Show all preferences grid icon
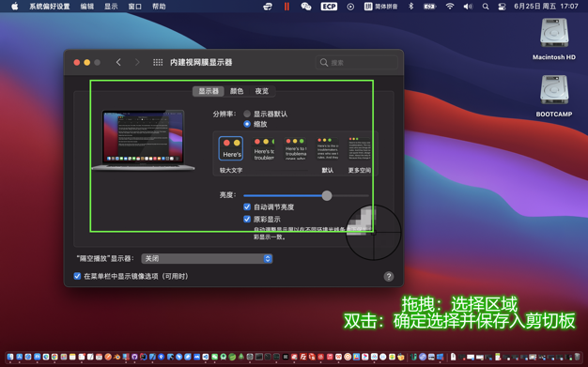588x367 pixels. pyautogui.click(x=158, y=62)
